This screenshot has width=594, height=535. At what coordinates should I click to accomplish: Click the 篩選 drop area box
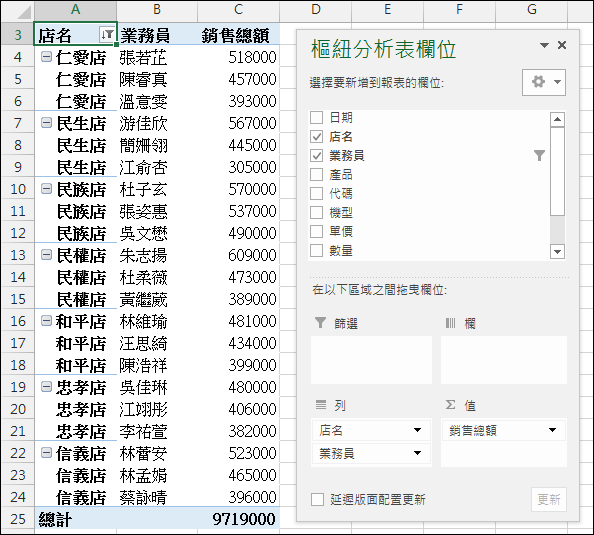click(371, 360)
